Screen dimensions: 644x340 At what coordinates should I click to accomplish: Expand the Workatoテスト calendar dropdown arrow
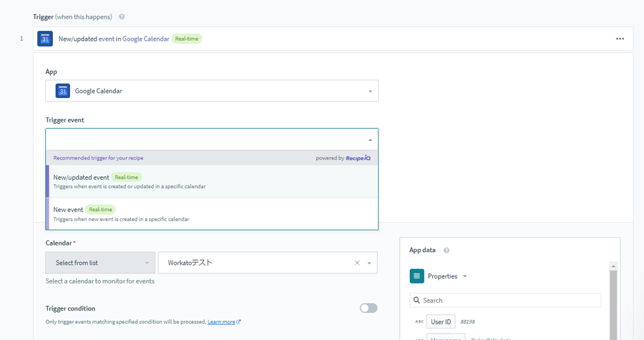[x=369, y=263]
